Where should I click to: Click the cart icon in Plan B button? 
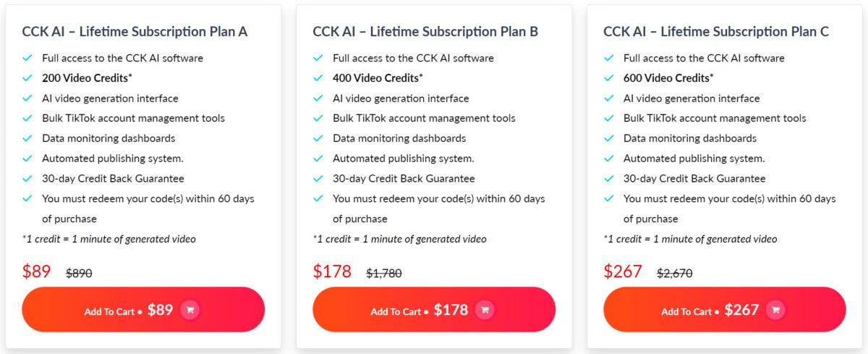485,310
